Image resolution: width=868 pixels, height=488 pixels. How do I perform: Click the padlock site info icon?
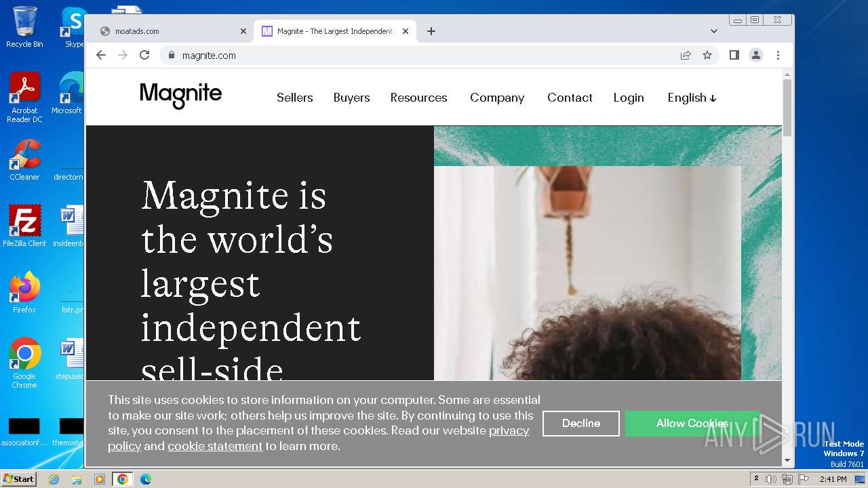coord(172,56)
